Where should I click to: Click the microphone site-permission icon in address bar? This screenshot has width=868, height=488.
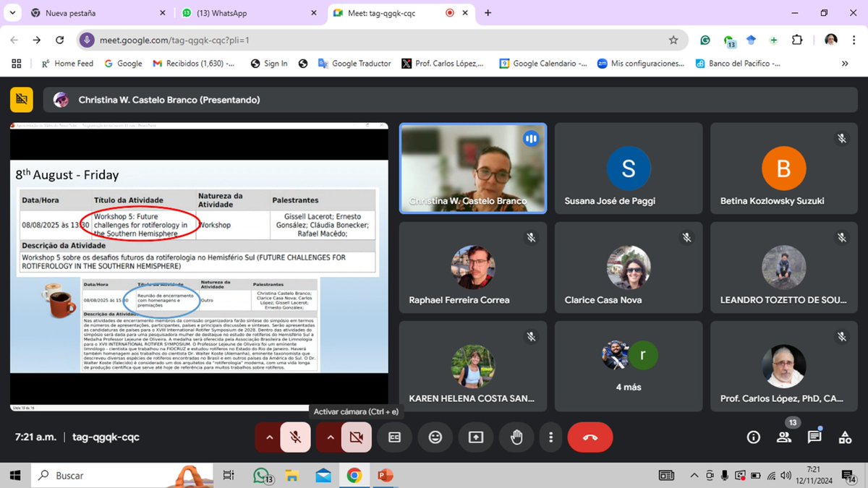[x=87, y=40]
